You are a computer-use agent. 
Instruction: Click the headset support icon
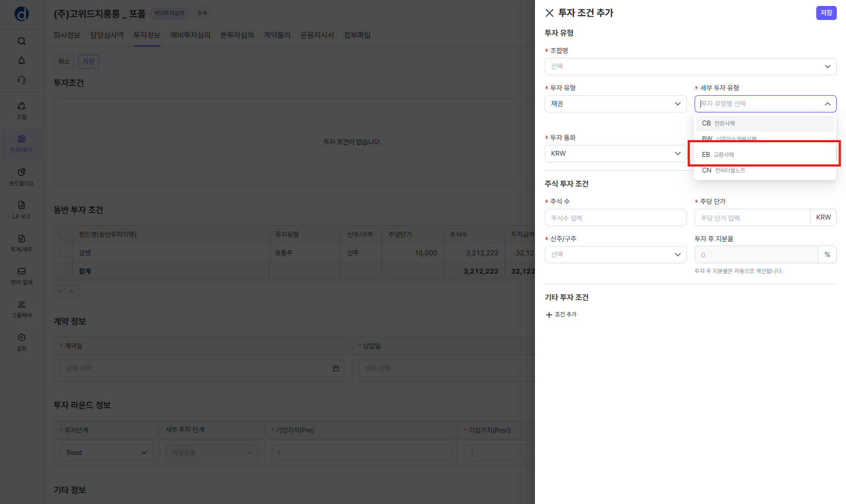click(22, 80)
